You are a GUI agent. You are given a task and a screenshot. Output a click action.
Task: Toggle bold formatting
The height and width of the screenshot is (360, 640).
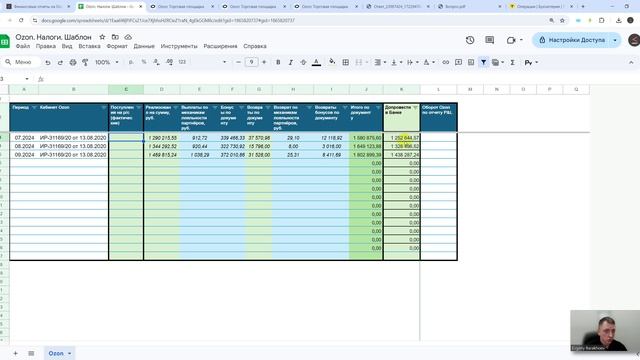tap(278, 62)
